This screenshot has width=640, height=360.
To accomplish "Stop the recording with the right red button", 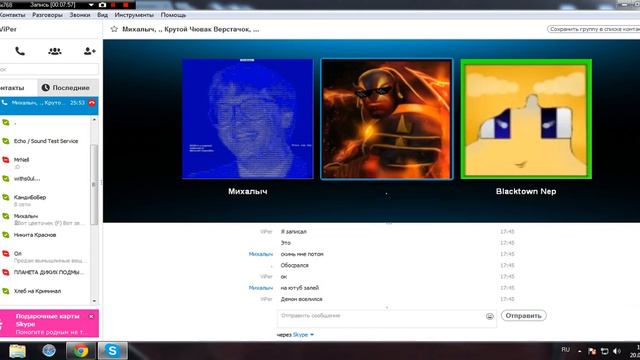I will (x=126, y=5).
